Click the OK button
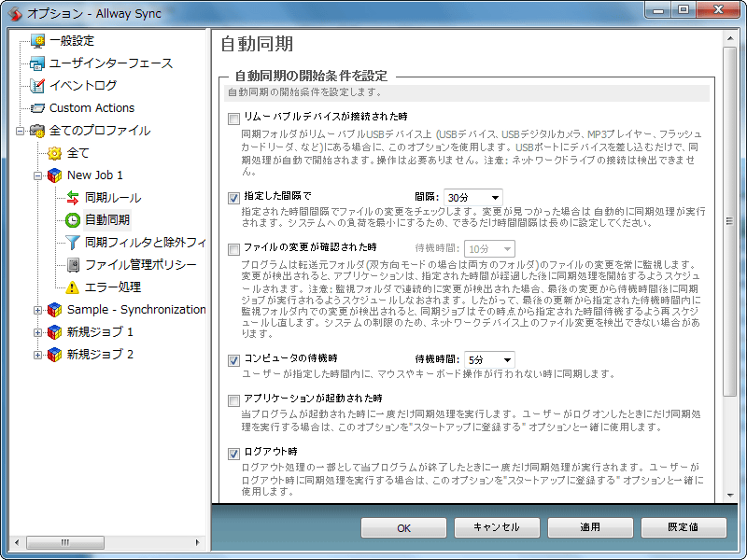Viewport: 747px width, 560px height. pos(403,527)
